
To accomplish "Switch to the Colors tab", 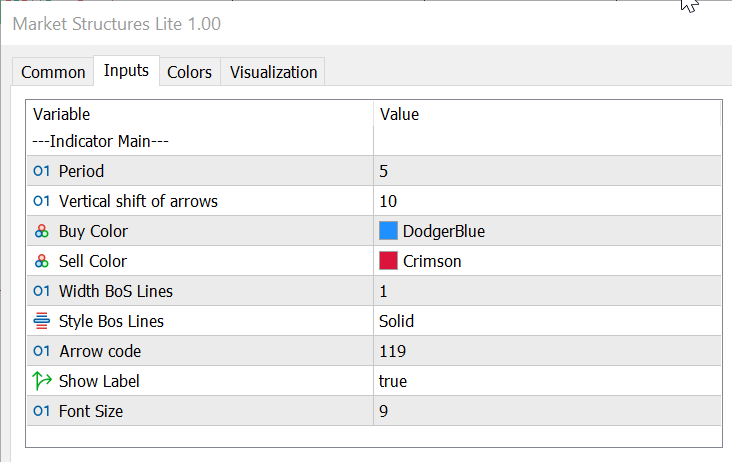I will pyautogui.click(x=189, y=72).
